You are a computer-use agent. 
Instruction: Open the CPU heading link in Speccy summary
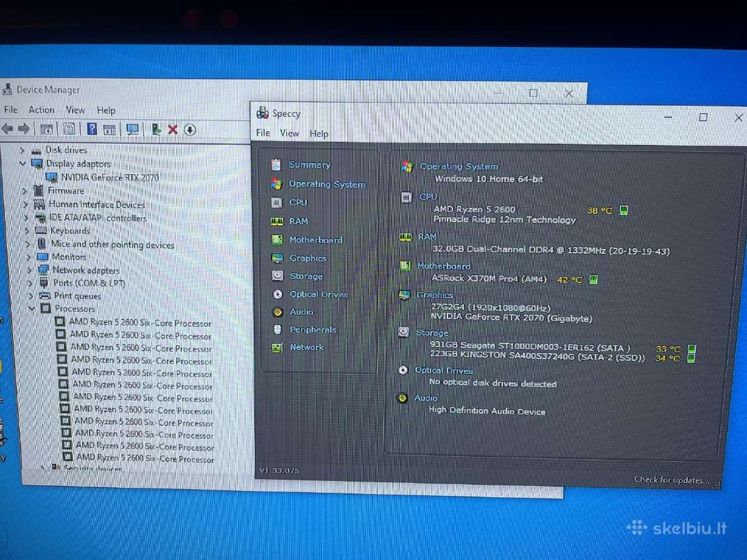pos(428,197)
